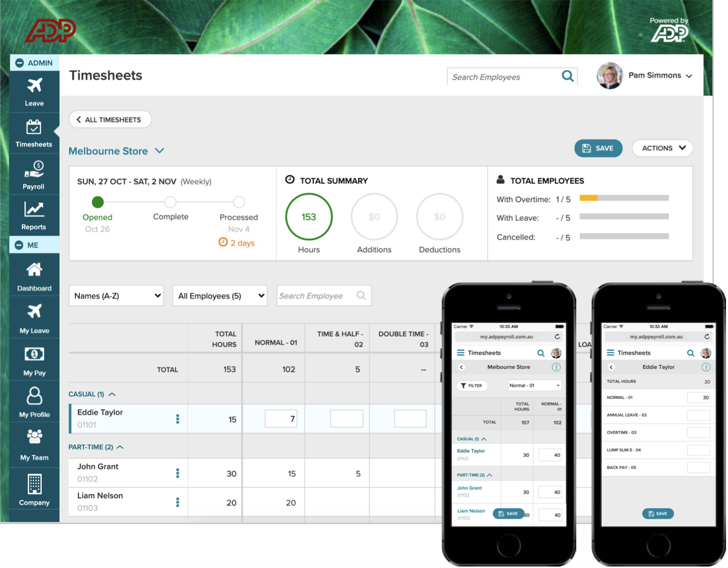
Task: Click the Search Employees magnifier icon
Action: pyautogui.click(x=568, y=76)
